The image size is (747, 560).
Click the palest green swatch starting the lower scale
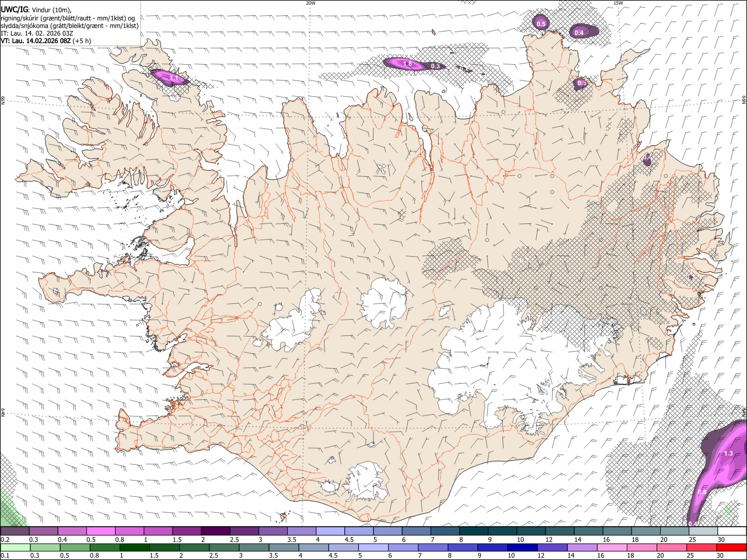(x=15, y=547)
